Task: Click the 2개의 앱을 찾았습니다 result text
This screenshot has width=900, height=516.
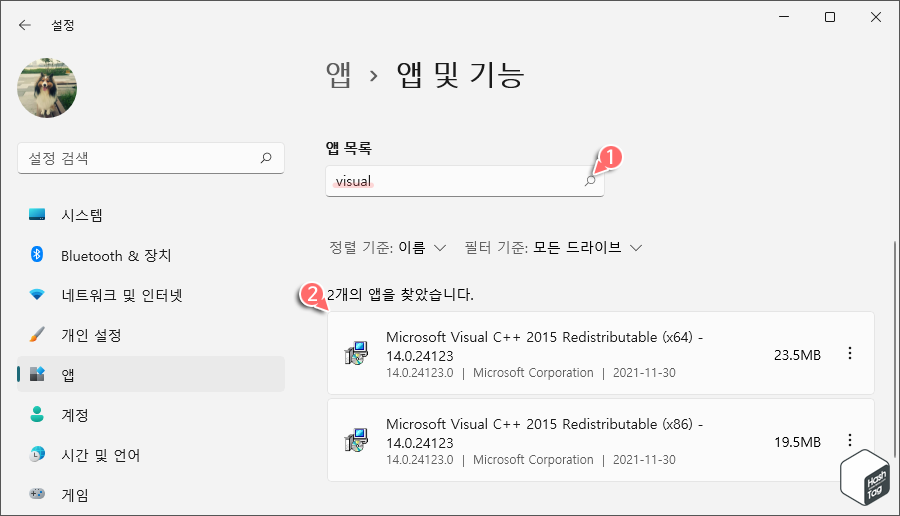Action: coord(400,295)
